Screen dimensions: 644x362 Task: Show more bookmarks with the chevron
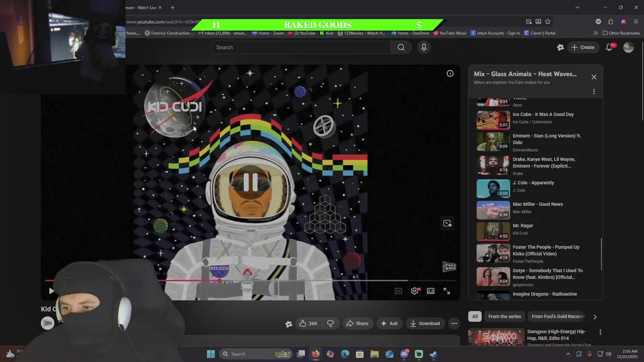tap(596, 33)
